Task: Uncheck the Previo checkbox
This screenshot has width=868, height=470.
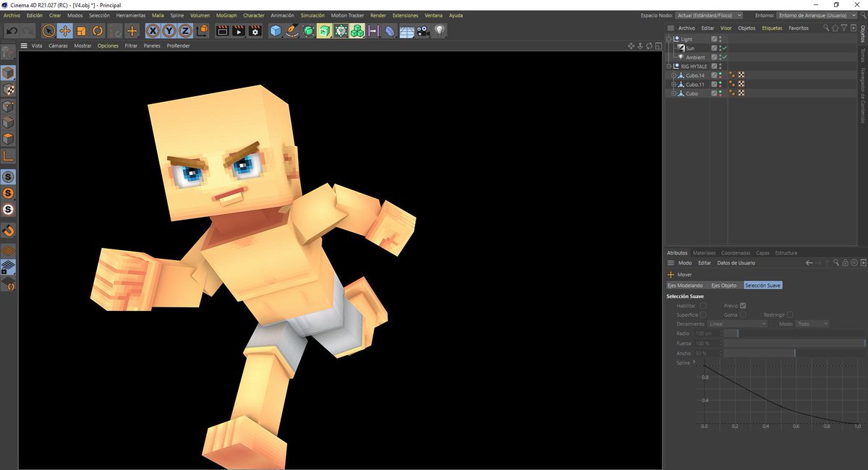Action: point(743,306)
